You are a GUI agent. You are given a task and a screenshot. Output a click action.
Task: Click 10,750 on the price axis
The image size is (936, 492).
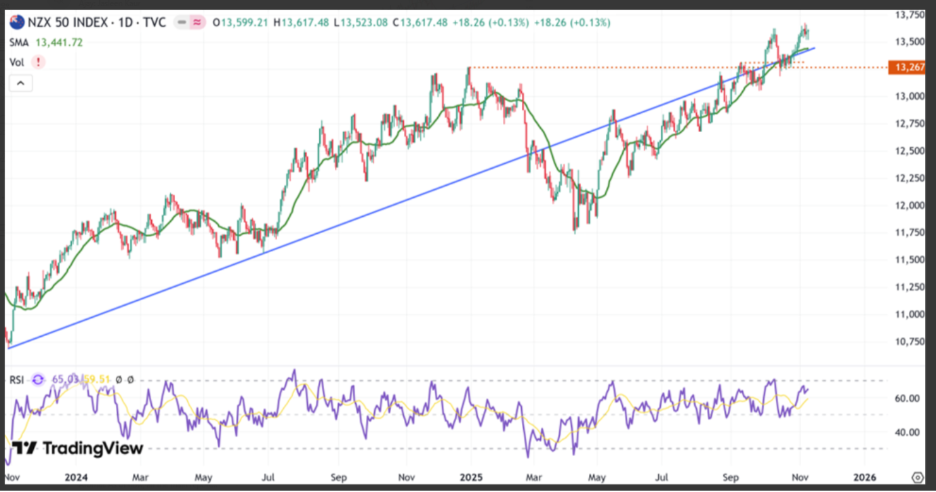point(910,342)
